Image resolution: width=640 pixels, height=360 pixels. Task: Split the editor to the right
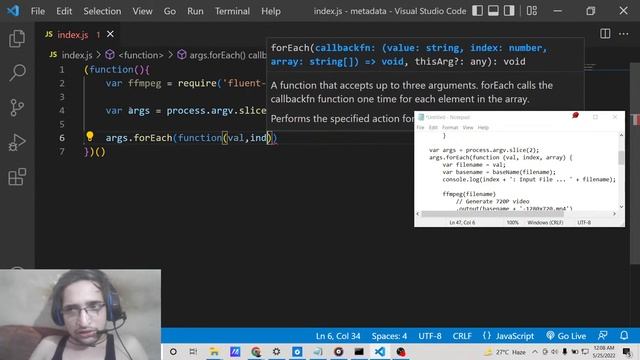point(605,34)
